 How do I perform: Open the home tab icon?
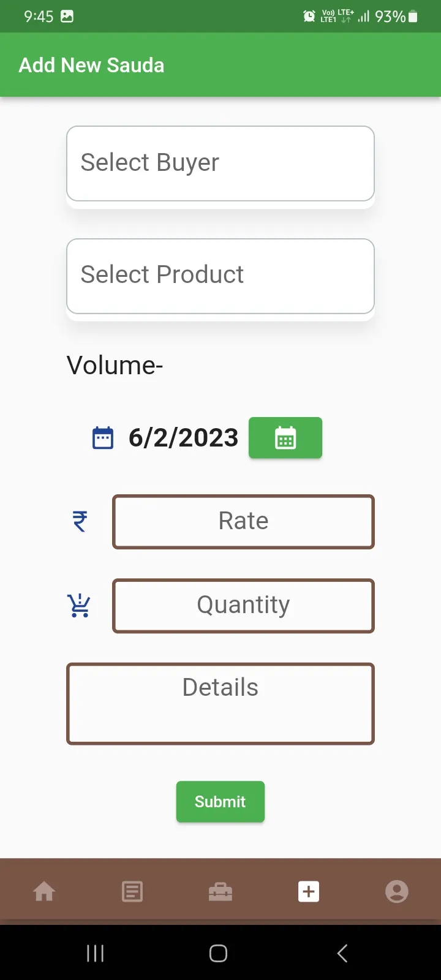pos(44,891)
